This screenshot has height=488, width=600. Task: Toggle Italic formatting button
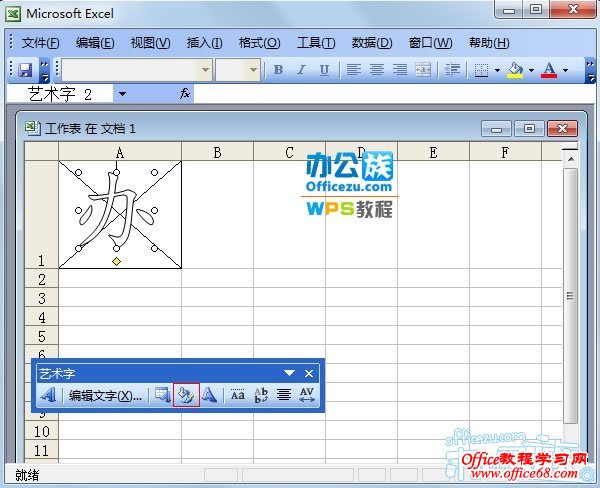302,70
